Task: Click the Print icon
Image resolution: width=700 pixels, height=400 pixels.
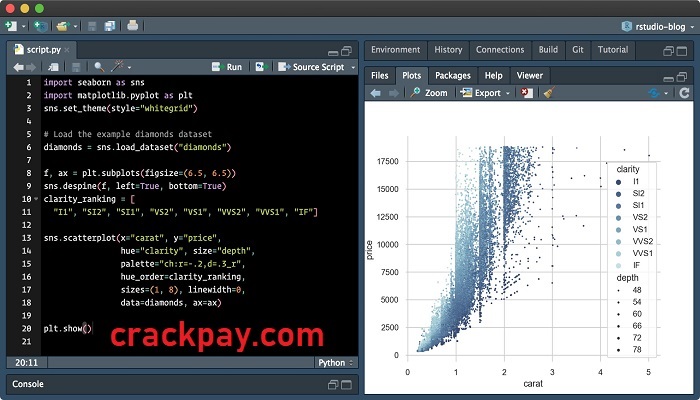Action: pyautogui.click(x=133, y=25)
